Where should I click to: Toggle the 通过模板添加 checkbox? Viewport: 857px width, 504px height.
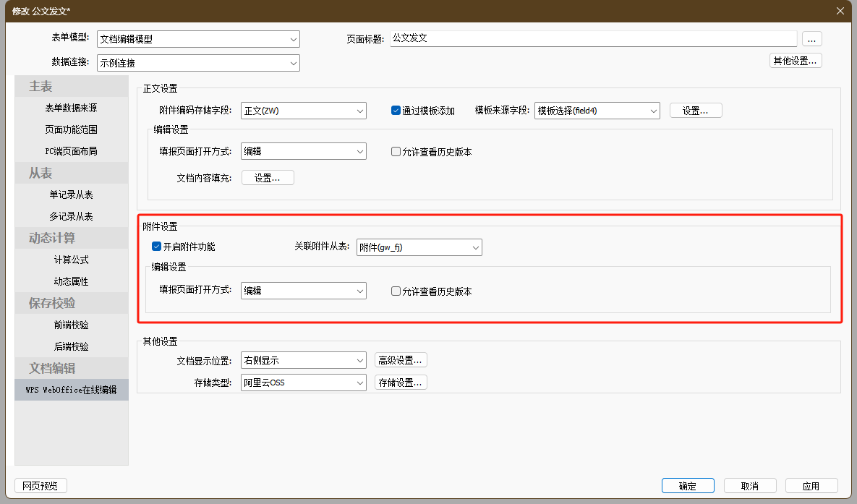tap(396, 111)
